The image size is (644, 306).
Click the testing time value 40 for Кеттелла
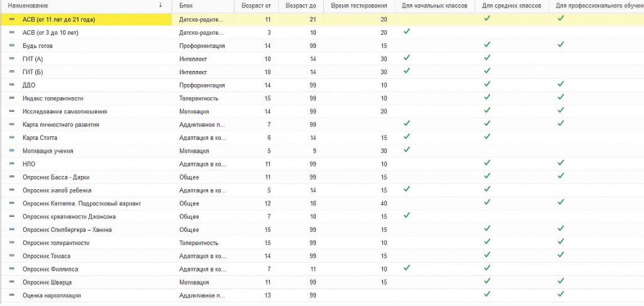pos(384,203)
